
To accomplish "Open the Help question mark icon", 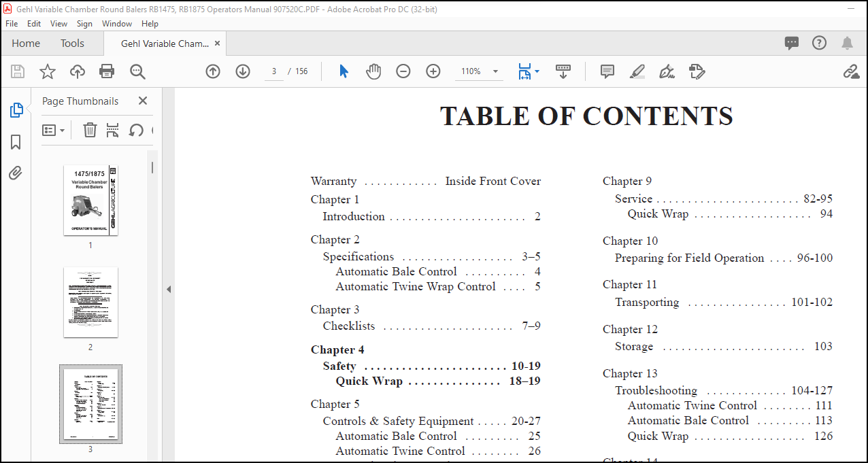I will point(819,43).
